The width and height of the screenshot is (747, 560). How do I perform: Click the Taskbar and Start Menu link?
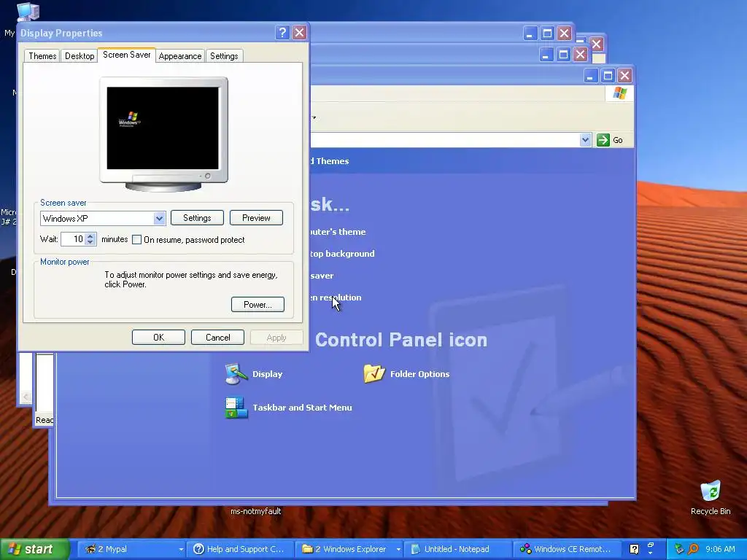302,408
